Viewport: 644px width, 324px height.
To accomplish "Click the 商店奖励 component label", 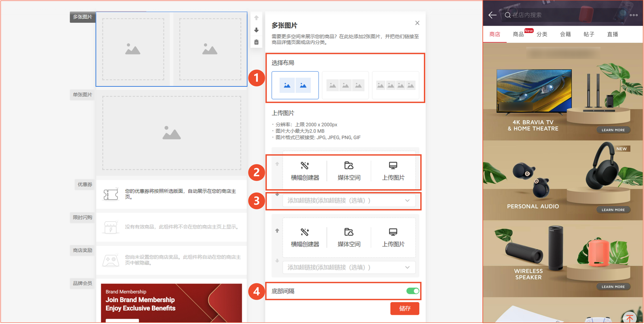I will point(83,250).
